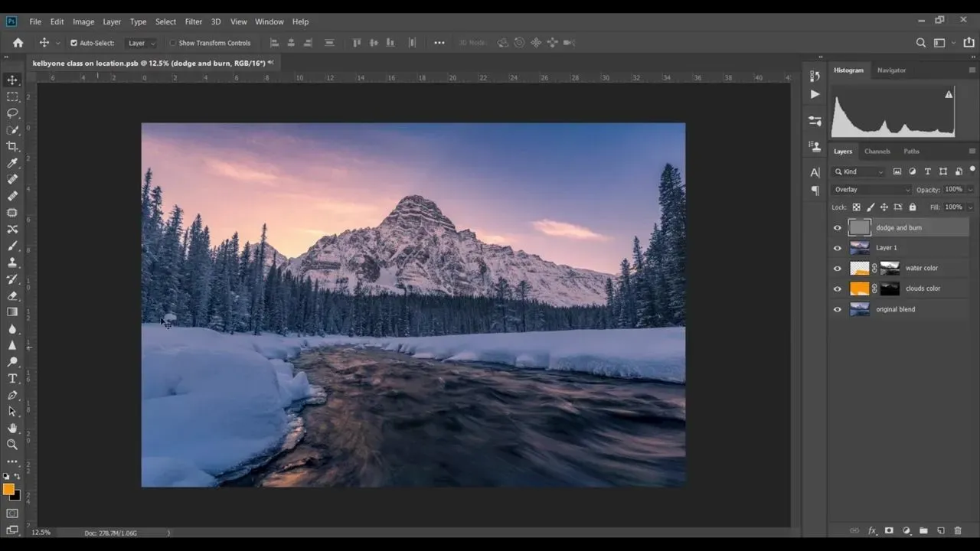Select the original blend layer
Image resolution: width=980 pixels, height=551 pixels.
tap(895, 309)
